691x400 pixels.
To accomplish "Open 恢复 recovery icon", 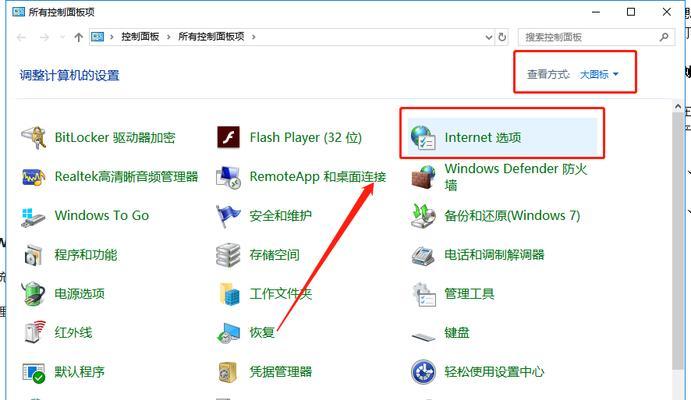I will [228, 333].
